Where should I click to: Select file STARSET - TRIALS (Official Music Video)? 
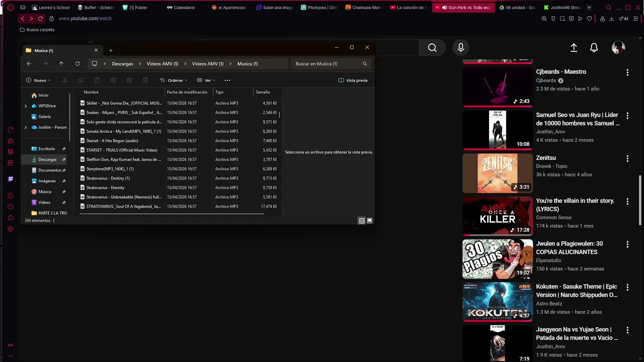(122, 150)
